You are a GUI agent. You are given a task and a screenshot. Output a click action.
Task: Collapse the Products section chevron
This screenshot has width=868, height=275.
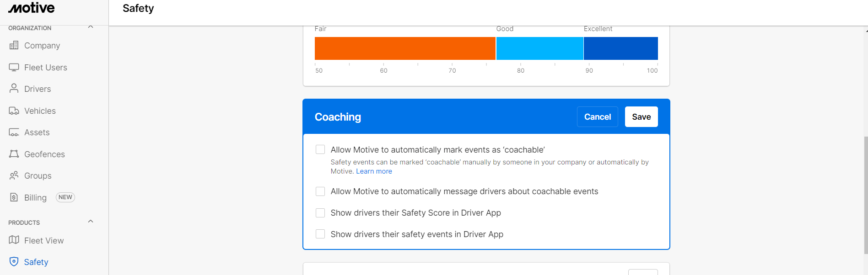tap(91, 222)
